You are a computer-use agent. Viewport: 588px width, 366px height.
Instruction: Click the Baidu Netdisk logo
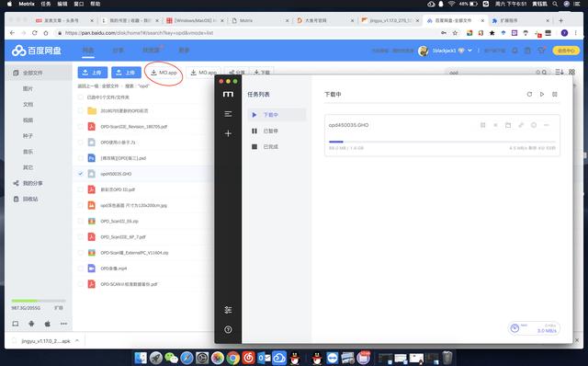pyautogui.click(x=37, y=51)
